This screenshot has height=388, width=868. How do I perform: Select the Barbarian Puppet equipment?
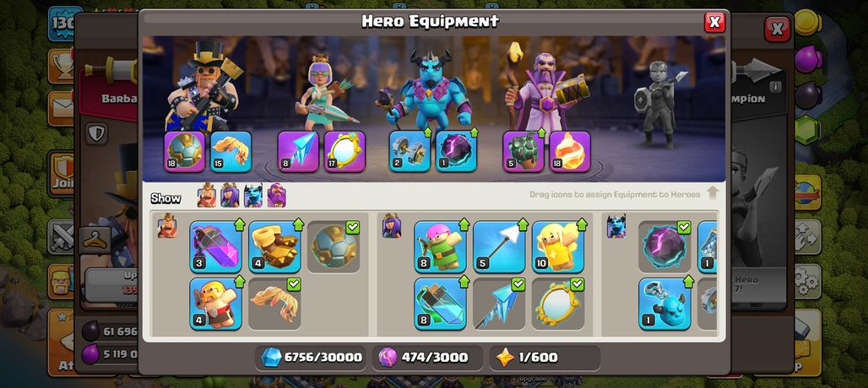(216, 304)
